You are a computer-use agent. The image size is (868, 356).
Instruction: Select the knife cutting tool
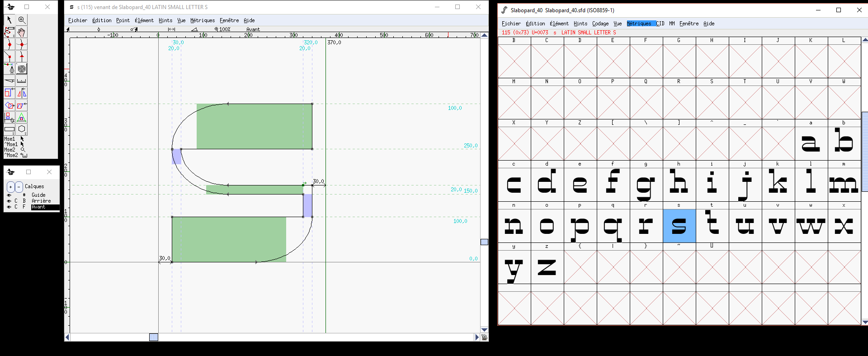9,81
